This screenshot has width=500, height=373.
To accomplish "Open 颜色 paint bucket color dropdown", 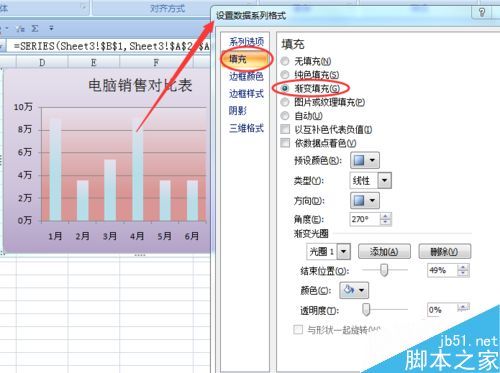I will [354, 290].
